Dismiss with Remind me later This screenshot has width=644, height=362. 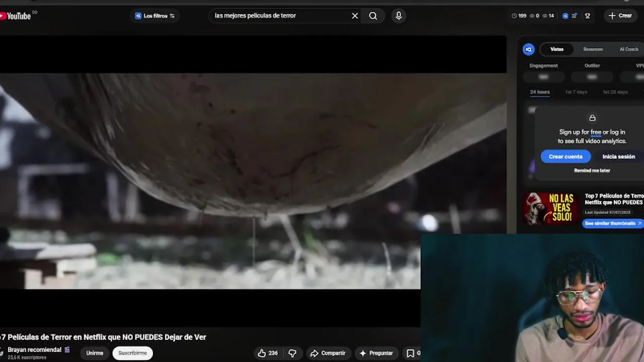(x=592, y=170)
